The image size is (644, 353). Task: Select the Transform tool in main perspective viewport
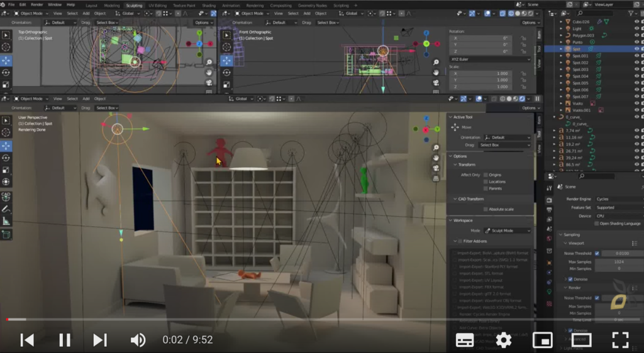6,182
